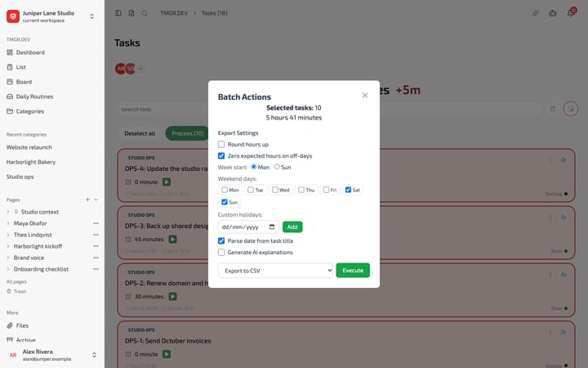Viewport: 588px width, 368px height.
Task: Enable Round hours up checkbox
Action: click(x=221, y=144)
